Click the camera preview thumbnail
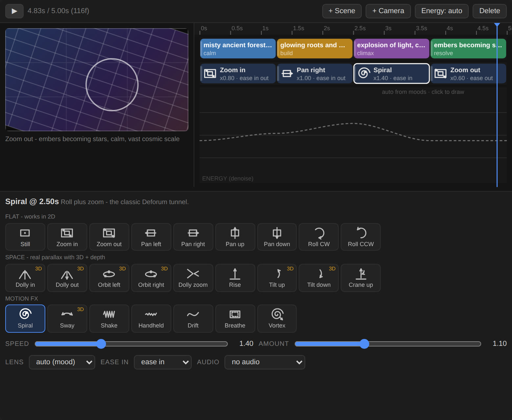 pos(97,80)
